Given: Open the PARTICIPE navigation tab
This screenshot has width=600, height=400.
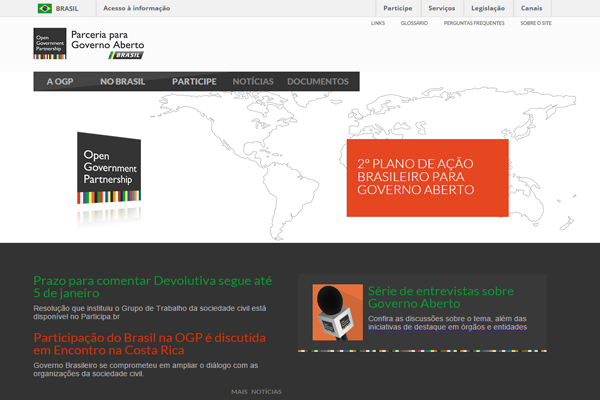Looking at the screenshot, I should 194,81.
